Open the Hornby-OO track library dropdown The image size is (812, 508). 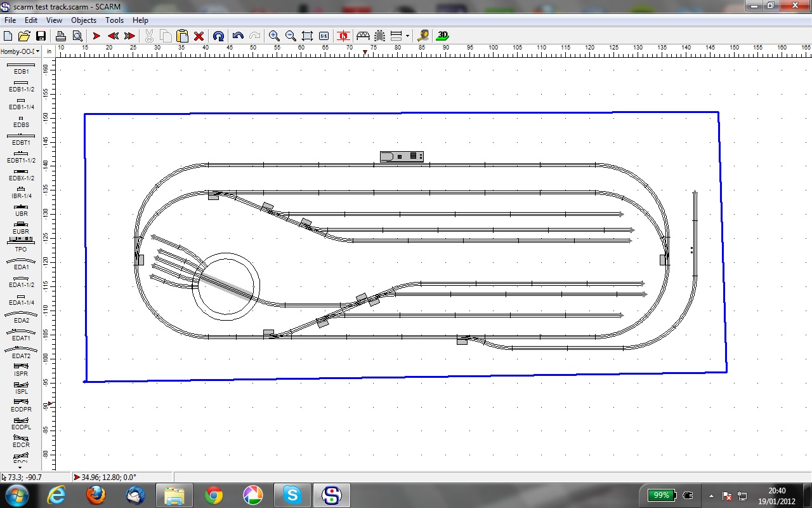[20, 51]
